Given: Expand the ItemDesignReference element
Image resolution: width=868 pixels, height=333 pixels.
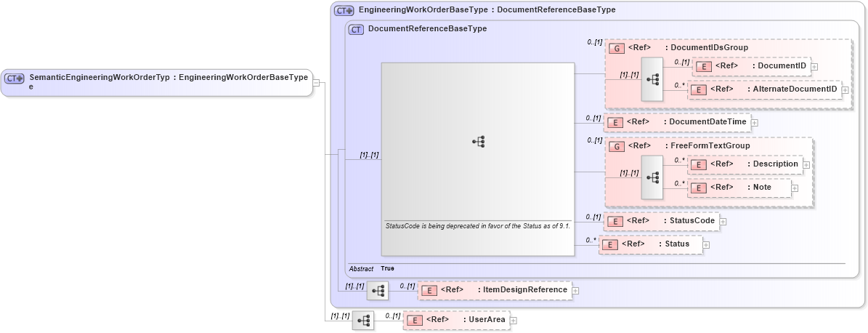Looking at the screenshot, I should click(575, 290).
